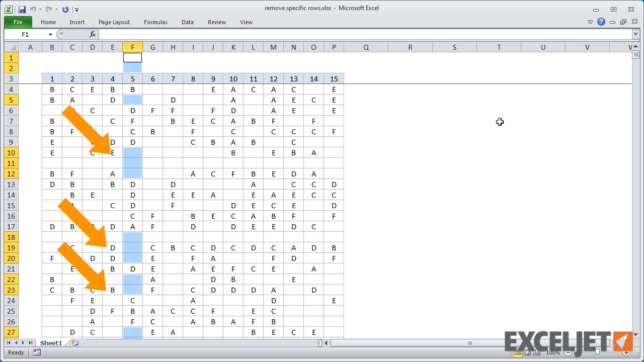Click the Page Break Preview icon
This screenshot has height=362, width=644.
[536, 352]
